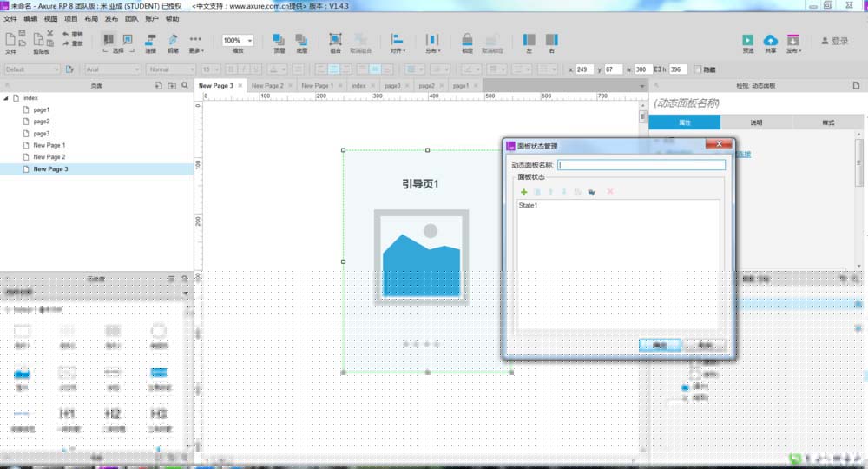Click the login (登录) button
The height and width of the screenshot is (469, 868).
pyautogui.click(x=835, y=41)
